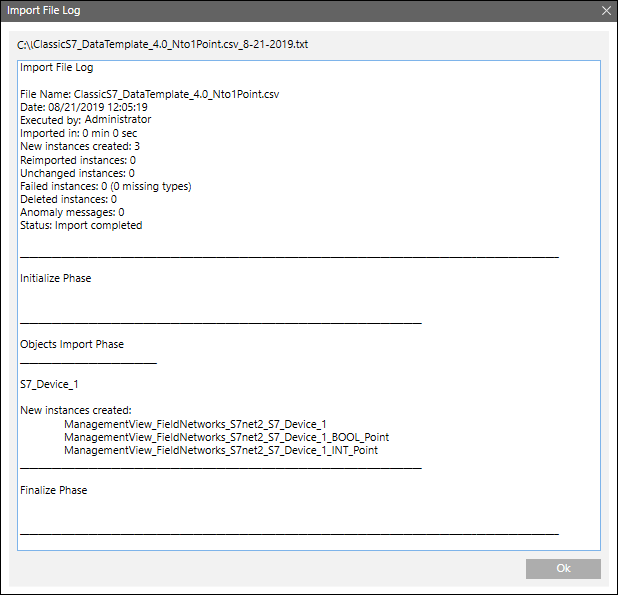Click the Anomaly messages line
The image size is (618, 595).
72,212
